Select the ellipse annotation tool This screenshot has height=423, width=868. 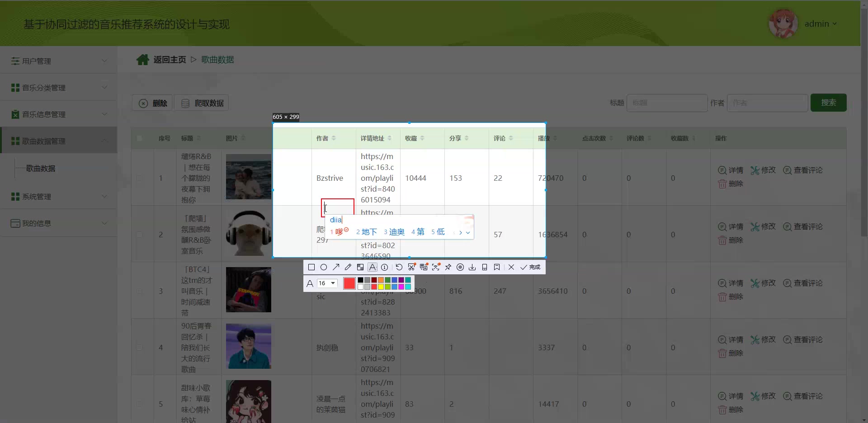[324, 267]
